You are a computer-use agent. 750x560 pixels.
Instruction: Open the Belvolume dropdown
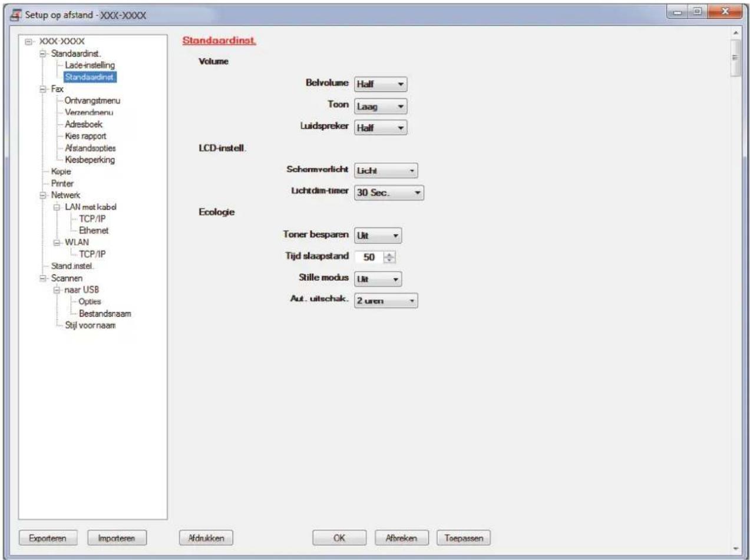pyautogui.click(x=380, y=85)
